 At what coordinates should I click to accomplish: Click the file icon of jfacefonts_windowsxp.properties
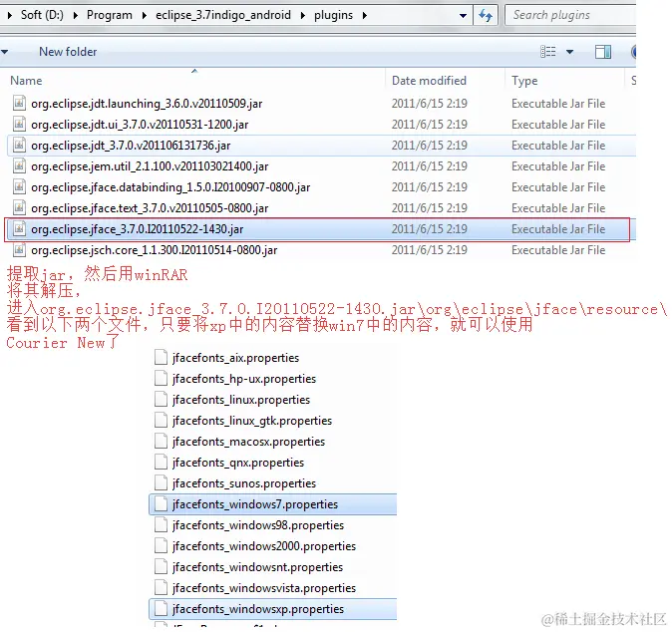[x=161, y=609]
